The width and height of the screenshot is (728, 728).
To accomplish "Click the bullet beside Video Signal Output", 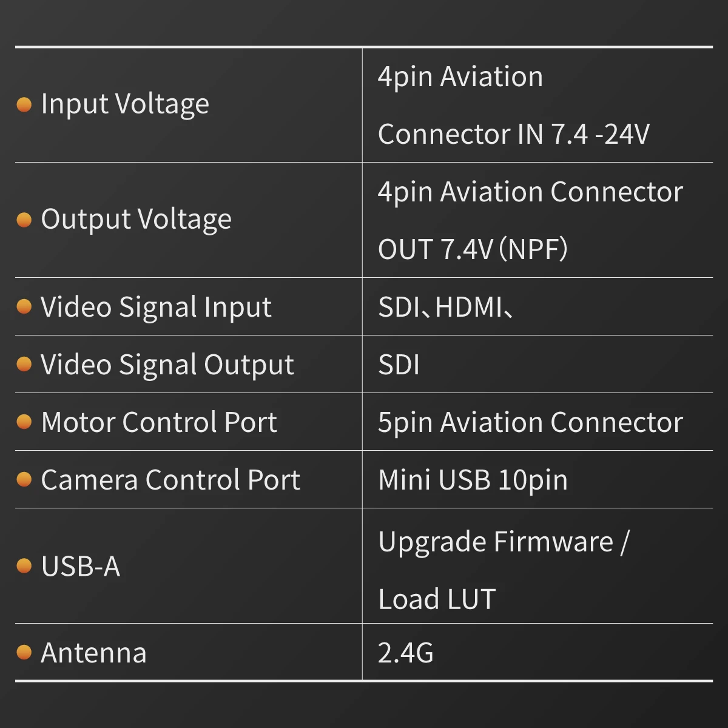I will pyautogui.click(x=24, y=365).
